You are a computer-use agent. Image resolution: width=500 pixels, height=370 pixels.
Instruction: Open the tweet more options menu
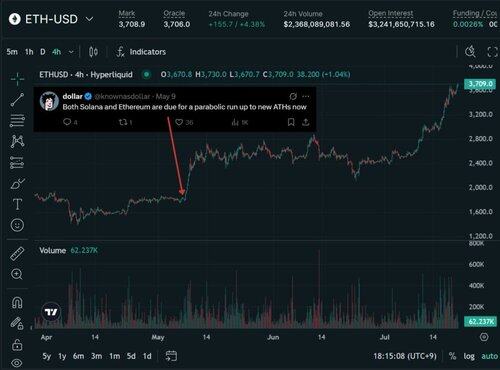305,96
